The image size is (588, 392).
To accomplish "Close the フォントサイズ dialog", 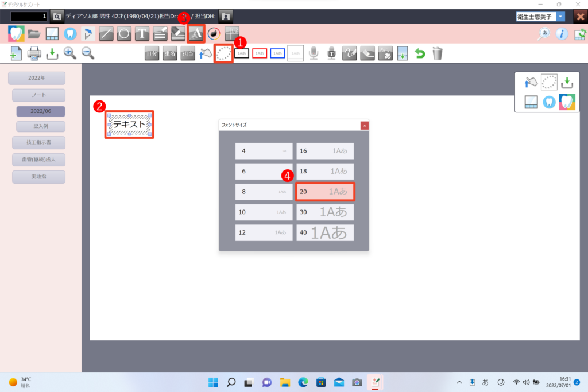I will pyautogui.click(x=364, y=125).
